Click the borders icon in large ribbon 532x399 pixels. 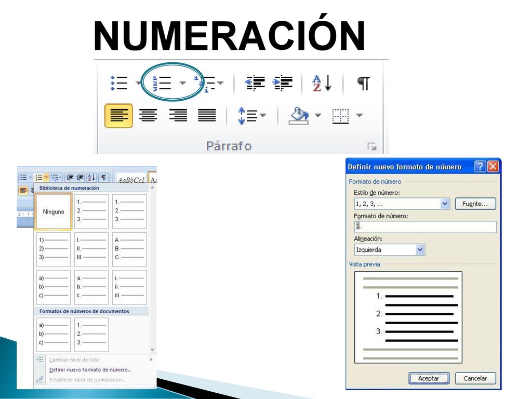[341, 116]
